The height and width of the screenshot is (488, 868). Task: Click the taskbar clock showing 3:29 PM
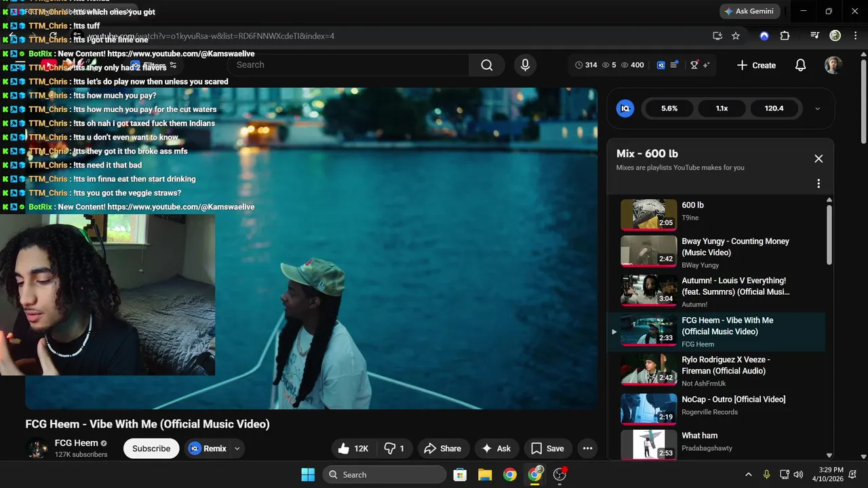(x=829, y=474)
